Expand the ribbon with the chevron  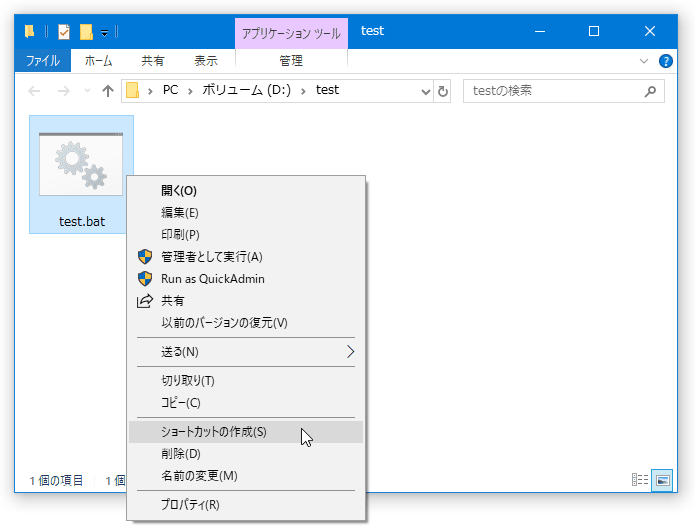(x=644, y=61)
